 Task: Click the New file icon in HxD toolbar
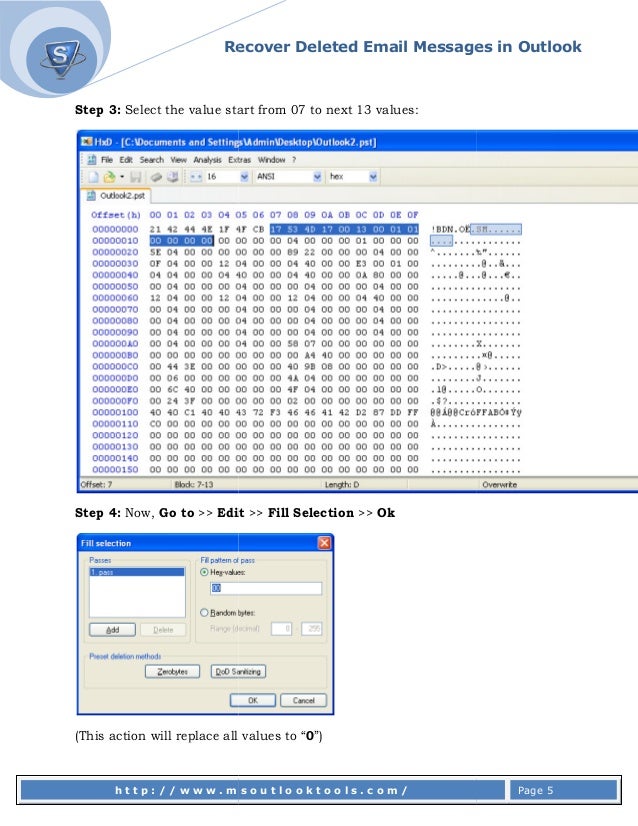[94, 177]
